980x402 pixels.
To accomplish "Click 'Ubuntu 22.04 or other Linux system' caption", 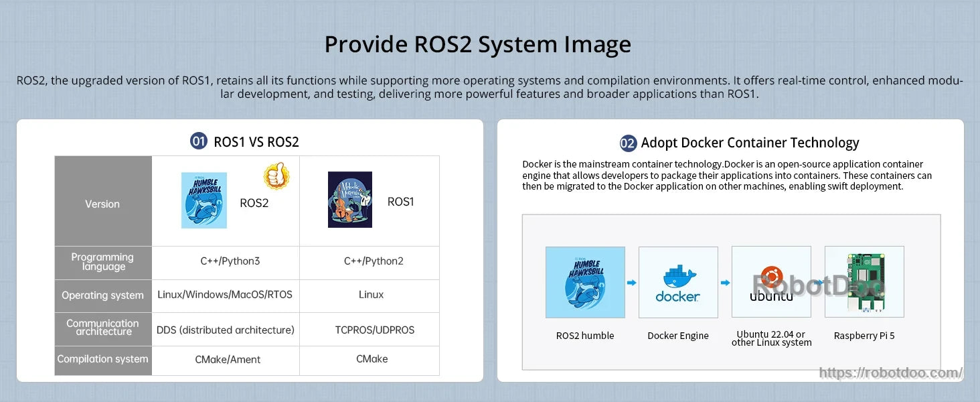I will tap(771, 338).
